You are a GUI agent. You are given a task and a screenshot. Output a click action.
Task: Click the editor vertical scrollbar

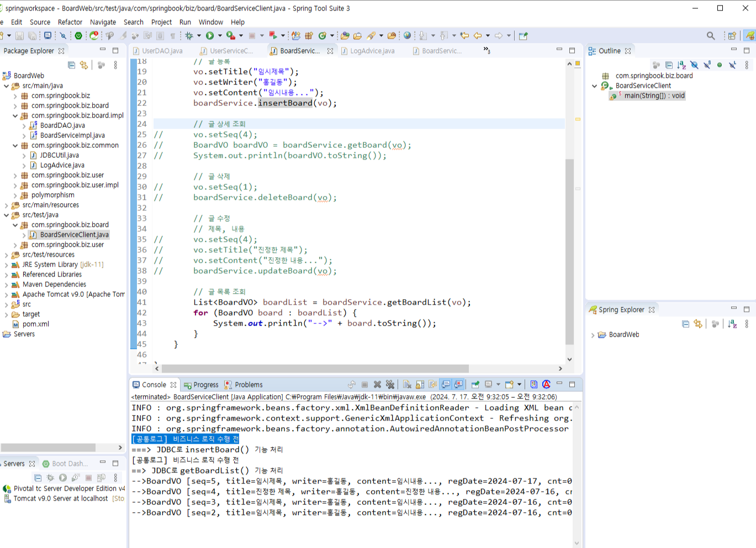pos(569,251)
